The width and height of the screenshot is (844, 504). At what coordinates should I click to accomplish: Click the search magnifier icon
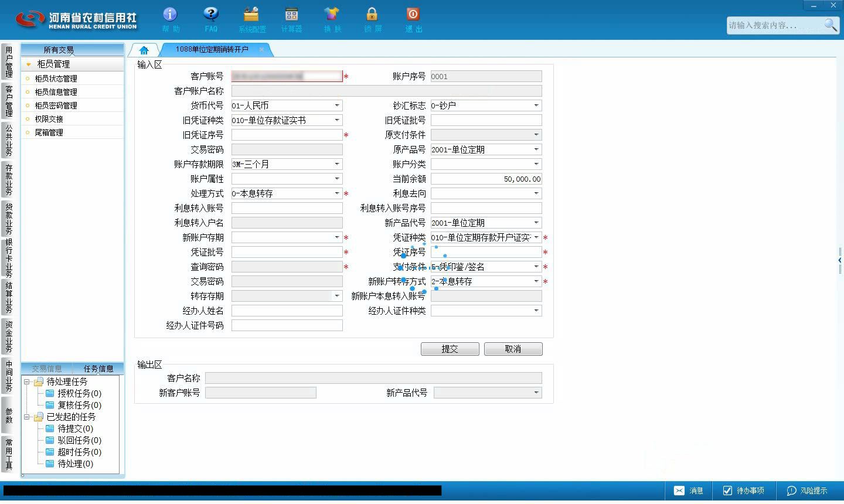click(x=831, y=25)
